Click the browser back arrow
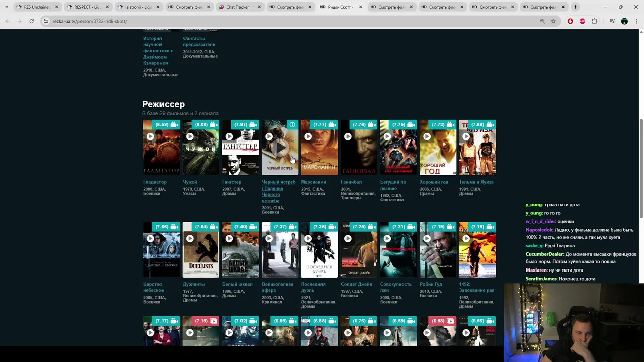Image resolution: width=644 pixels, height=362 pixels. click(x=7, y=21)
